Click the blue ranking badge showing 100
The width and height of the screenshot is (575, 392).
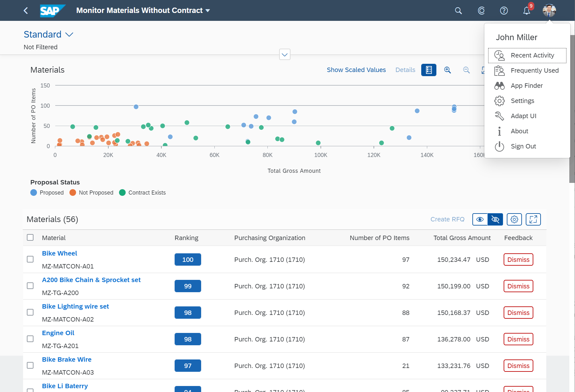[188, 259]
